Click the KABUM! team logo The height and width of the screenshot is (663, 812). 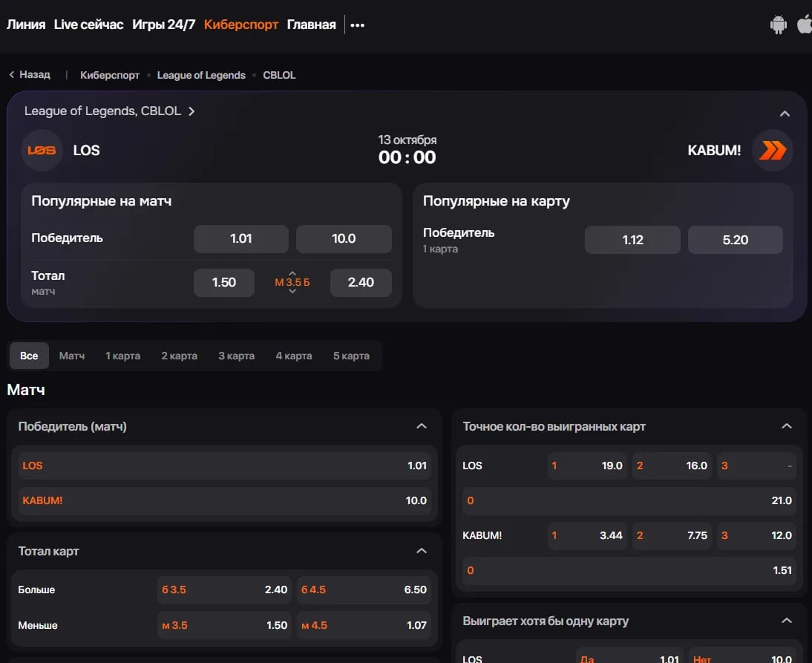coord(772,150)
